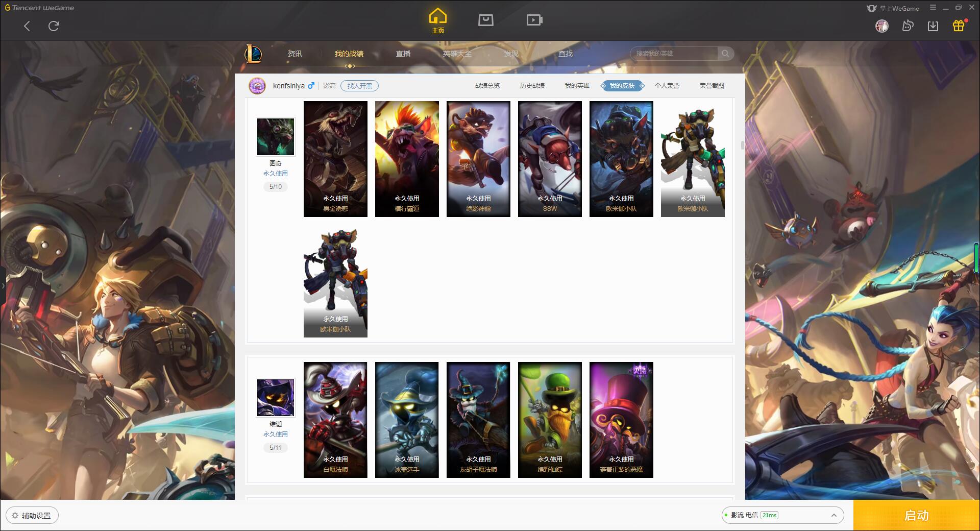Click the 辅助设置 settings button
This screenshot has width=980, height=531.
point(32,516)
